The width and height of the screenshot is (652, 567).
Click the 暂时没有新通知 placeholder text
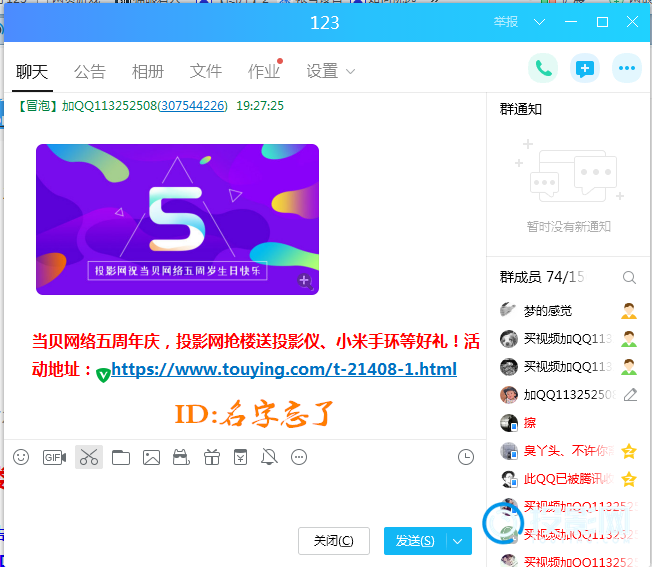[x=568, y=227]
